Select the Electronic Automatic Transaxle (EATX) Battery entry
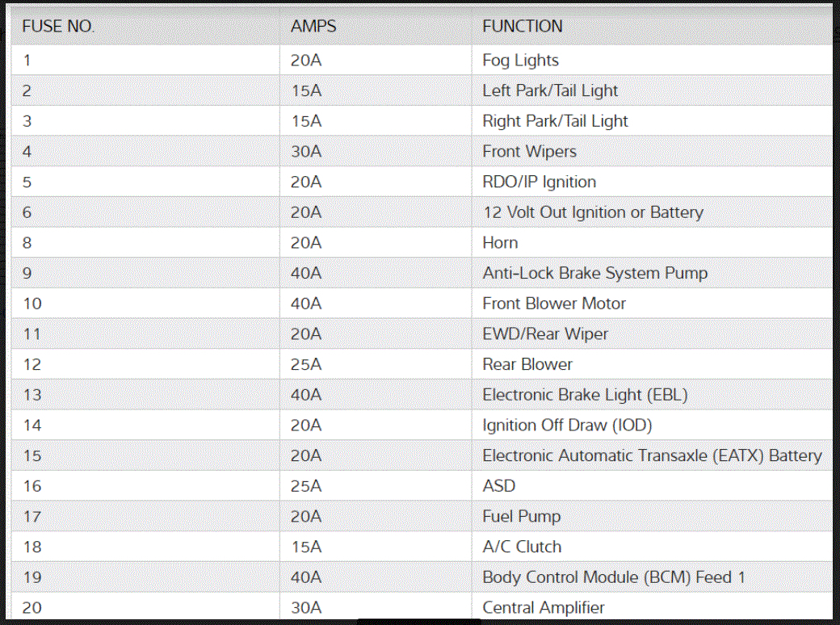840x625 pixels. pos(652,456)
